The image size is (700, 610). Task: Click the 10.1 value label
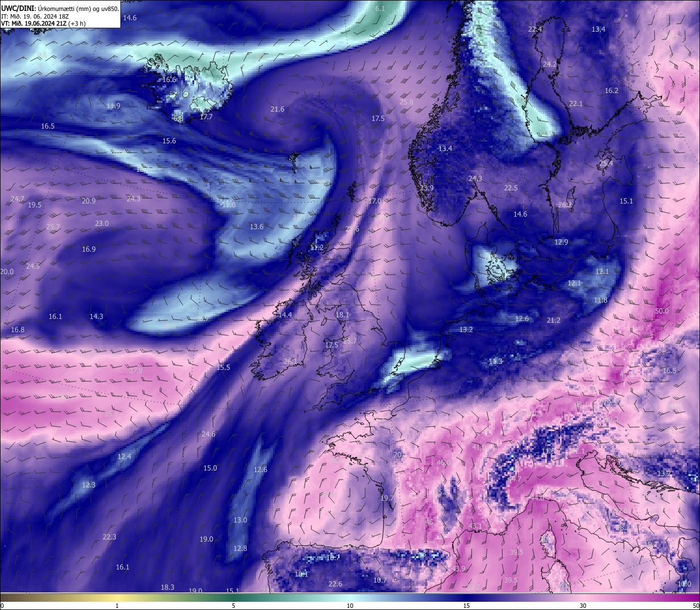click(x=301, y=574)
